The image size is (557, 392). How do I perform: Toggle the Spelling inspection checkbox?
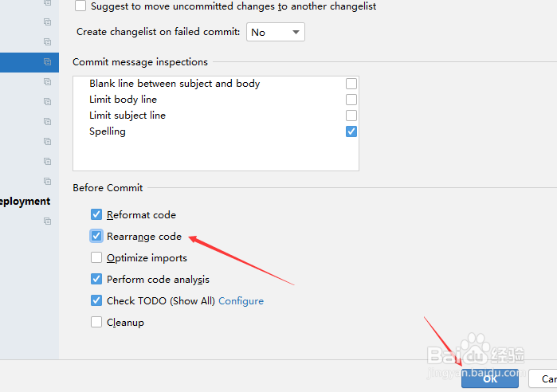(351, 131)
